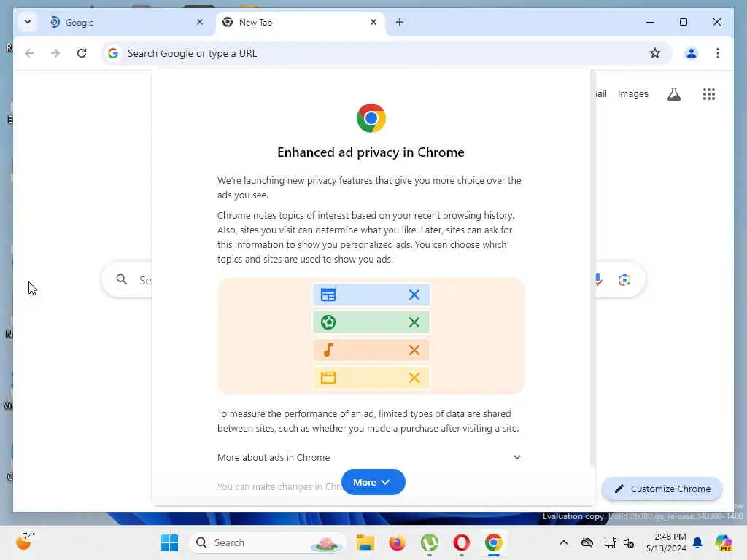Click the address bar search field

(386, 53)
